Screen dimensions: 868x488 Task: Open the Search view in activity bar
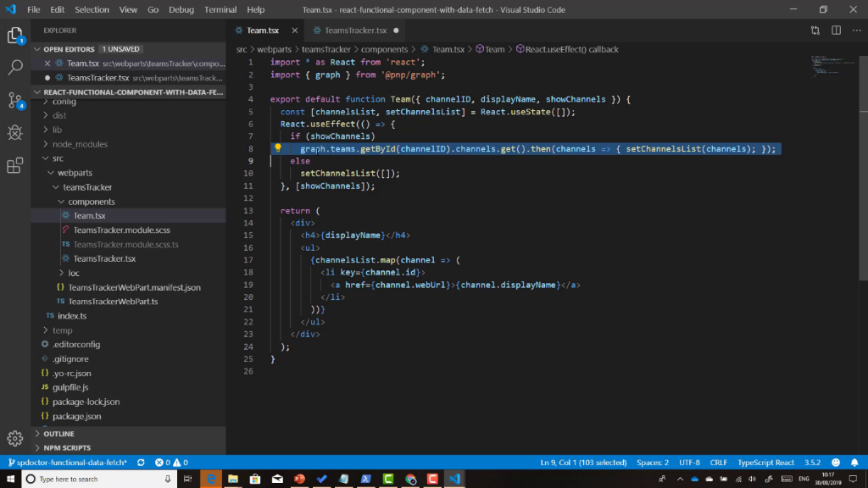(15, 68)
